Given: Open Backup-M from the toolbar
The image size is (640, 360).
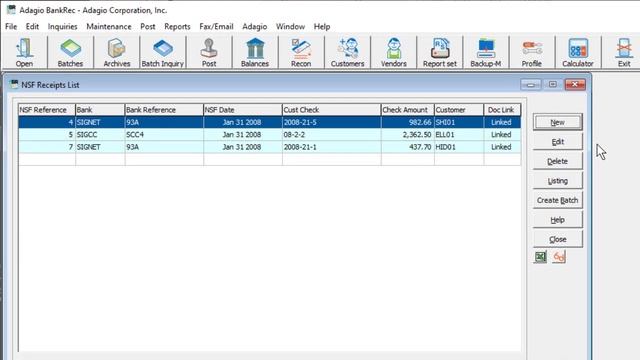Looking at the screenshot, I should [x=486, y=52].
